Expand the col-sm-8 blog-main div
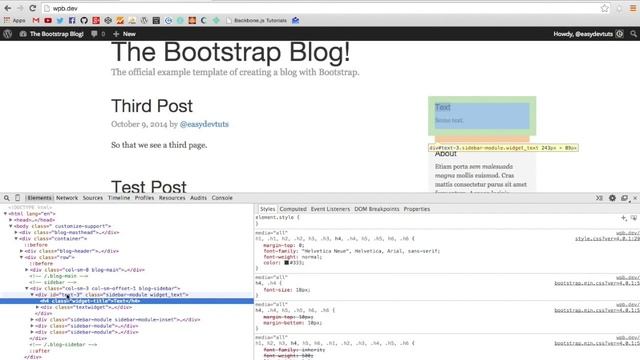Image resolution: width=640 pixels, height=360 pixels. click(27, 270)
